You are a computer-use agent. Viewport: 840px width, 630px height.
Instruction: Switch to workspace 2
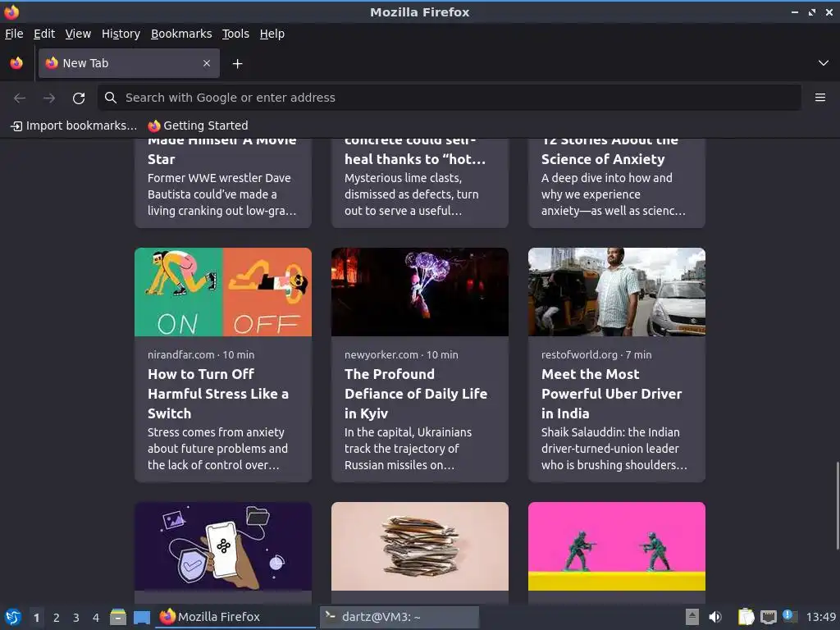tap(57, 618)
